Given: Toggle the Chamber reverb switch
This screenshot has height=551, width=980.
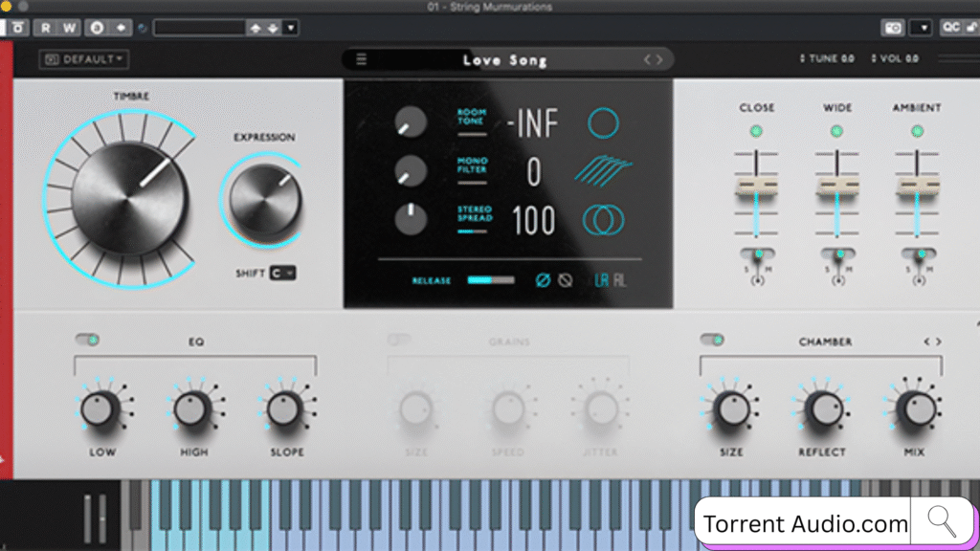Looking at the screenshot, I should click(x=711, y=340).
